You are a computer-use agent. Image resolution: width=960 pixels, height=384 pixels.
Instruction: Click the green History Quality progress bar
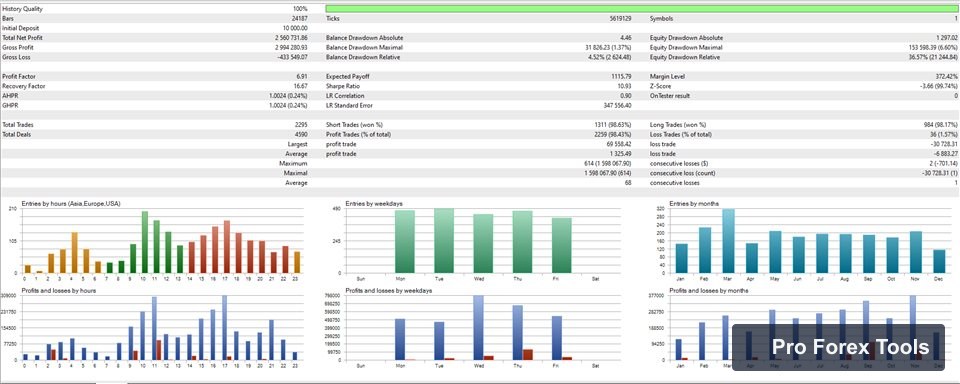pos(642,9)
